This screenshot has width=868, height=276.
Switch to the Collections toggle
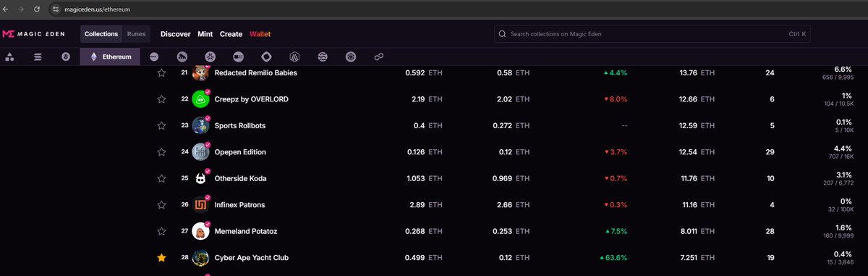click(101, 34)
